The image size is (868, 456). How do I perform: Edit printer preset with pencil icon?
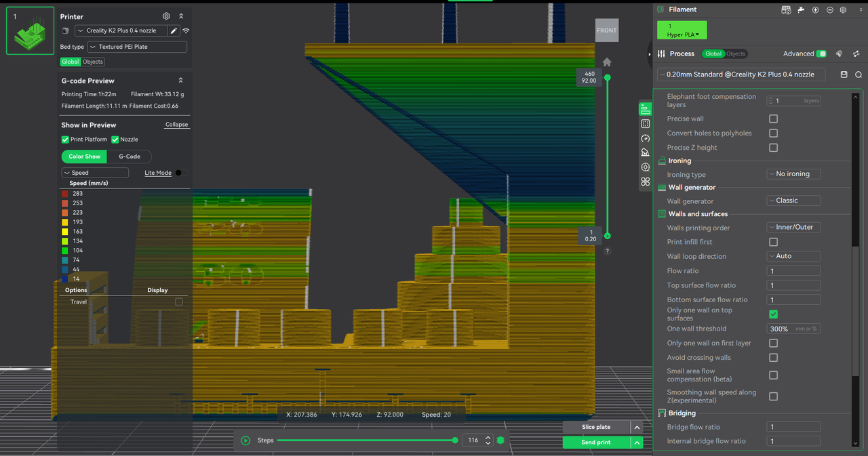pos(174,30)
